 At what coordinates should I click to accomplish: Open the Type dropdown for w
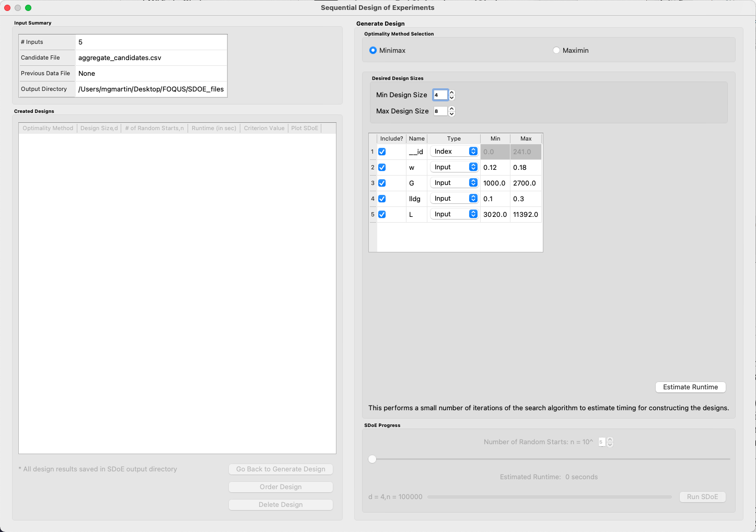[x=454, y=167]
